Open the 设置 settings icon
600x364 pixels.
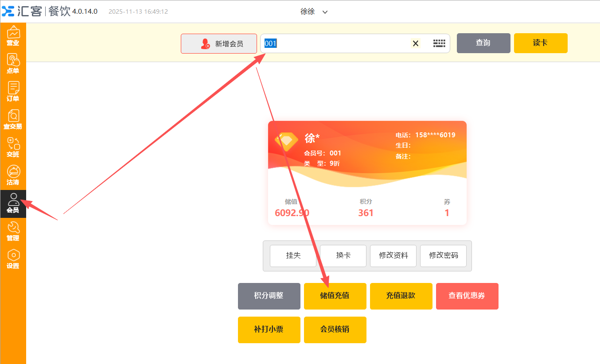13,259
